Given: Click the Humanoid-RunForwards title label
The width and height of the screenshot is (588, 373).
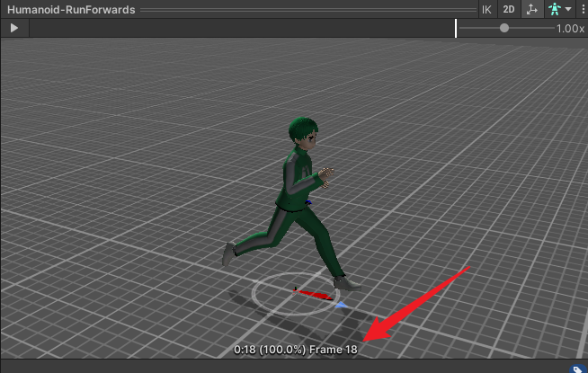Looking at the screenshot, I should [71, 10].
